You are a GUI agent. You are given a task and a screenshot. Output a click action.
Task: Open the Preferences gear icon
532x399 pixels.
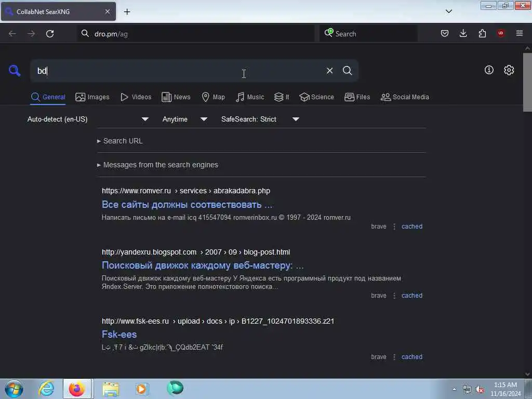(509, 70)
